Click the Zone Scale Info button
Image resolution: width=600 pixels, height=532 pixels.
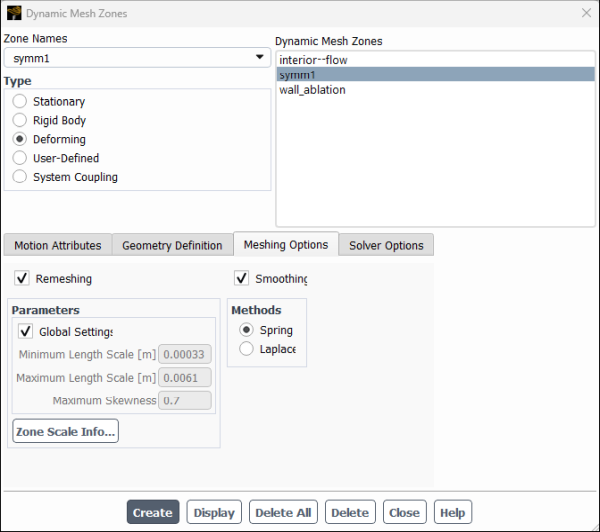pos(66,432)
